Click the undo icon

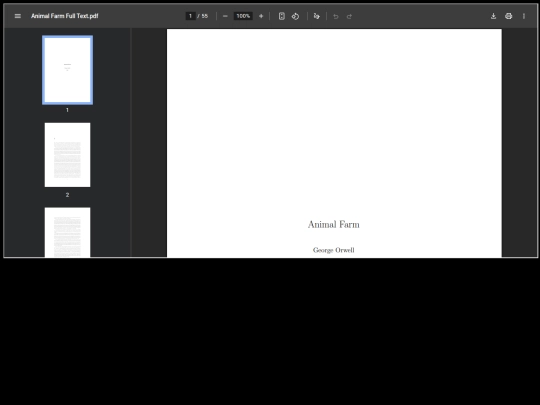[336, 16]
